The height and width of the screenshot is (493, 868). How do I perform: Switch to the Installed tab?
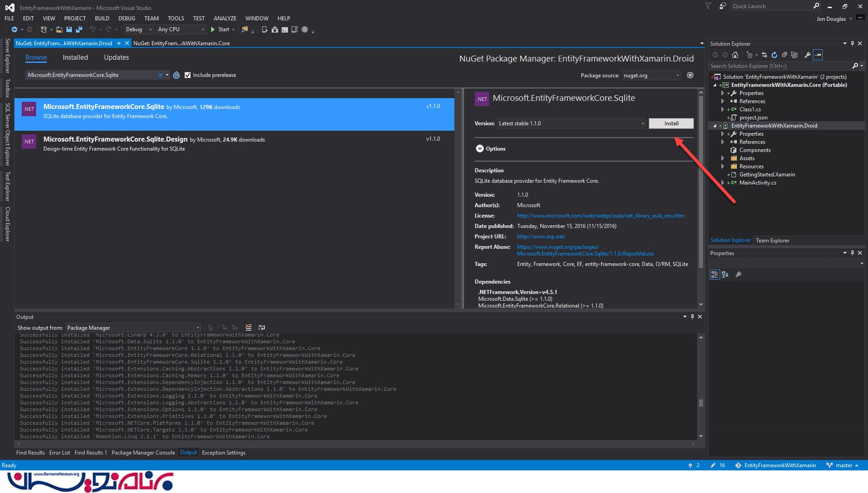click(75, 57)
